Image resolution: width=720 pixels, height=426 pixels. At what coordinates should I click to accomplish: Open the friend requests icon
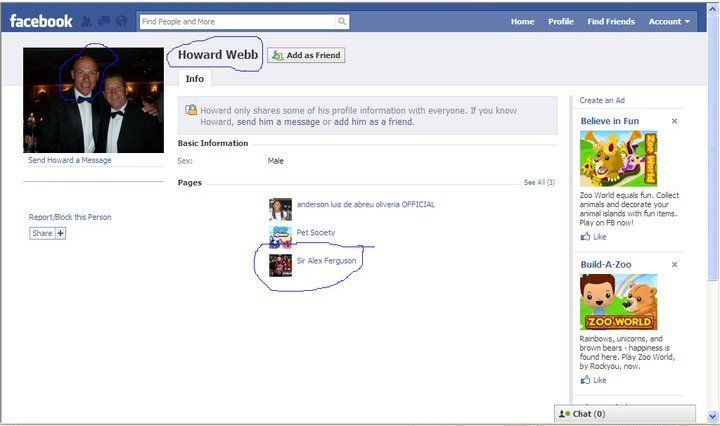[86, 21]
